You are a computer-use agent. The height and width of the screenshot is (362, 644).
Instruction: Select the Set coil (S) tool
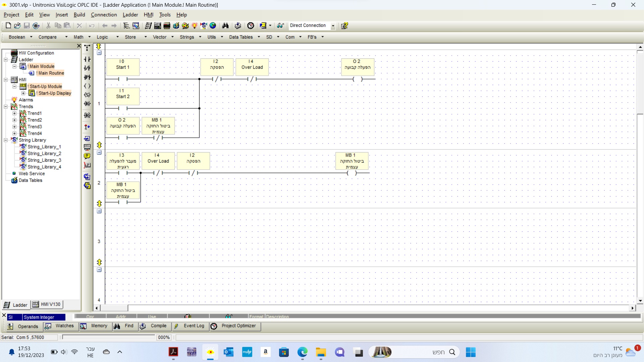click(87, 95)
